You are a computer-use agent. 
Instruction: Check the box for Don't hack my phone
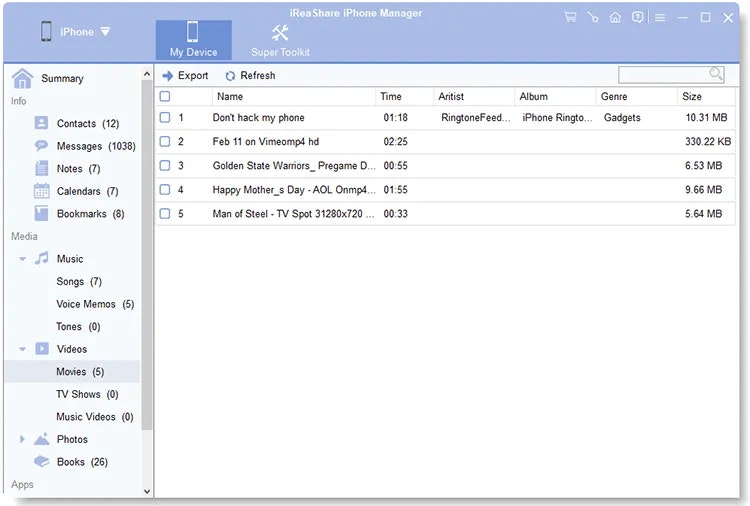pyautogui.click(x=165, y=117)
